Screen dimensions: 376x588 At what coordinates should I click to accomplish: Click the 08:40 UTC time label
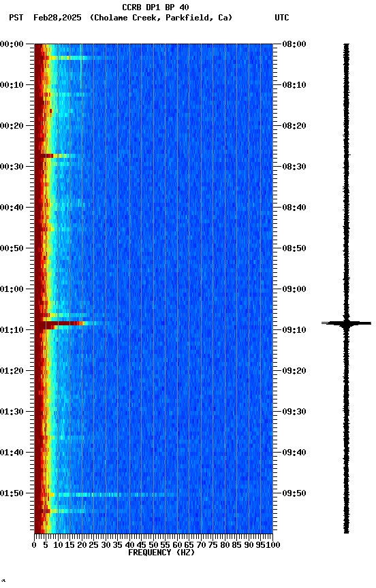click(x=294, y=208)
